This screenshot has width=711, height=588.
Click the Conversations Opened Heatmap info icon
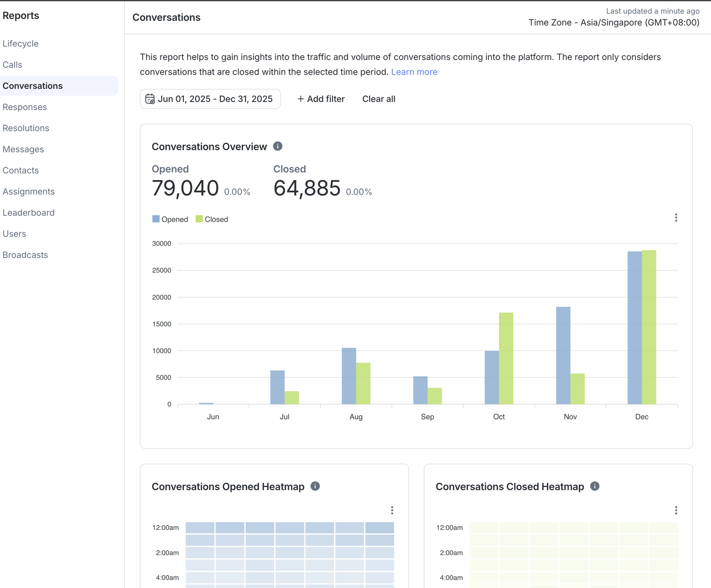(315, 486)
